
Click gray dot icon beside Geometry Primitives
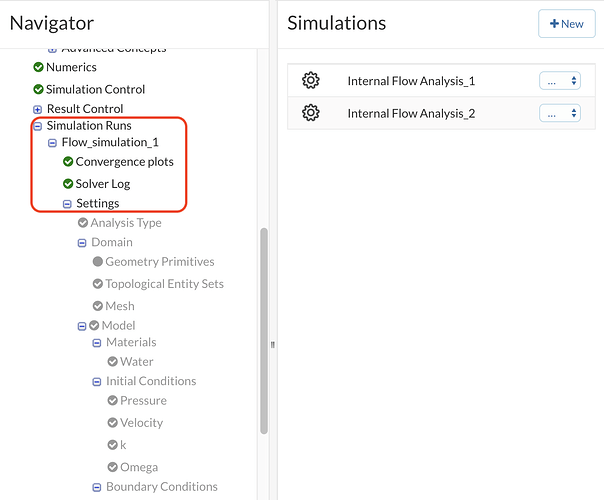[98, 262]
